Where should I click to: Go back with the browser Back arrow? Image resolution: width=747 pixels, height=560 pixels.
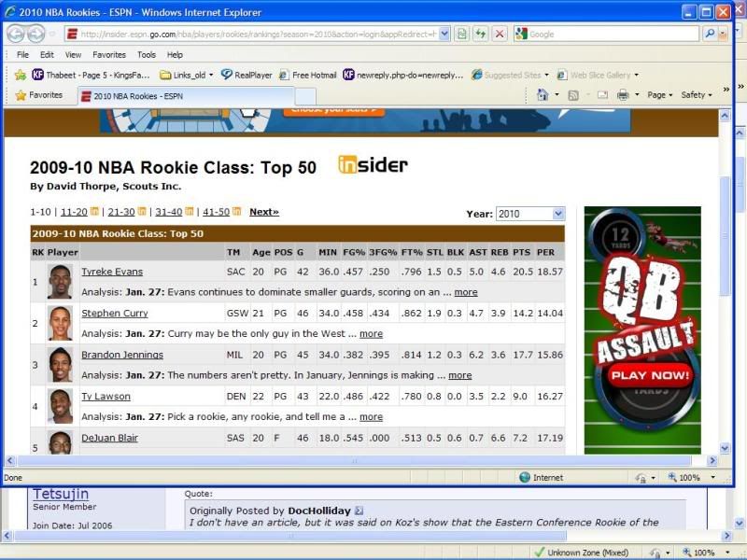pos(16,34)
